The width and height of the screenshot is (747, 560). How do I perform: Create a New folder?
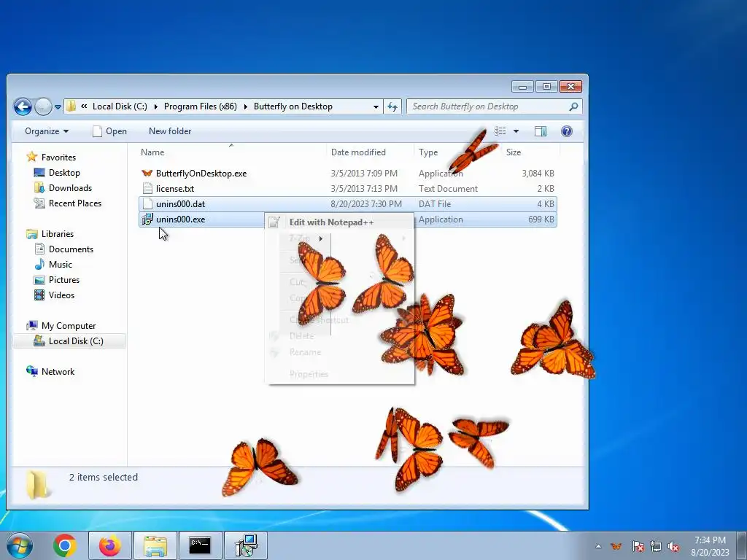pos(169,131)
